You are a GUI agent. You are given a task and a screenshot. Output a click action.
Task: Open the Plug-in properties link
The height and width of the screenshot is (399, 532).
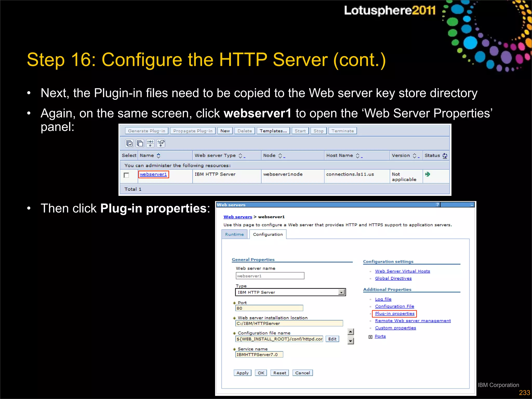point(395,314)
